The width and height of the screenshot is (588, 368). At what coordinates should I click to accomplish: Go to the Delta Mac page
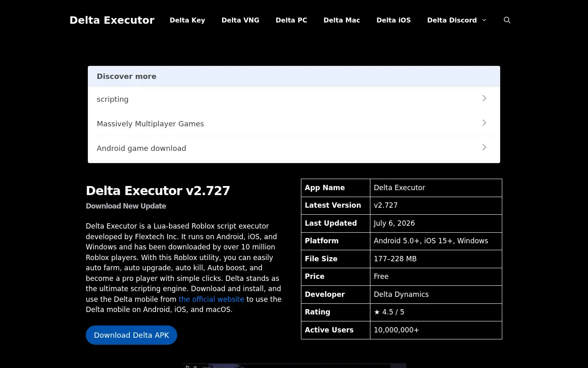(x=342, y=20)
